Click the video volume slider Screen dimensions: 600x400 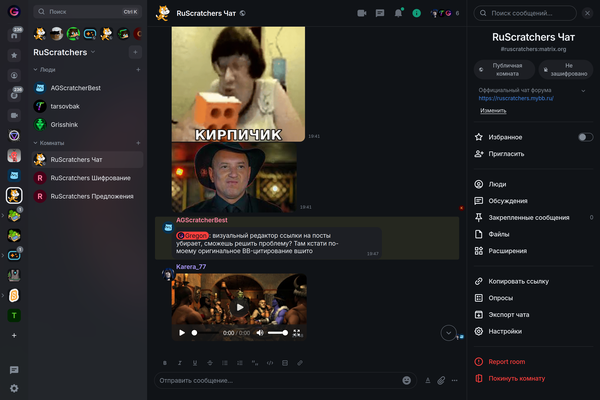pyautogui.click(x=277, y=332)
